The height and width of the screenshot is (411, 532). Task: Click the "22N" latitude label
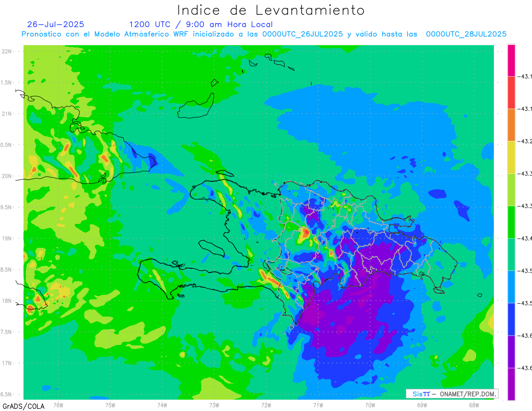[7, 51]
